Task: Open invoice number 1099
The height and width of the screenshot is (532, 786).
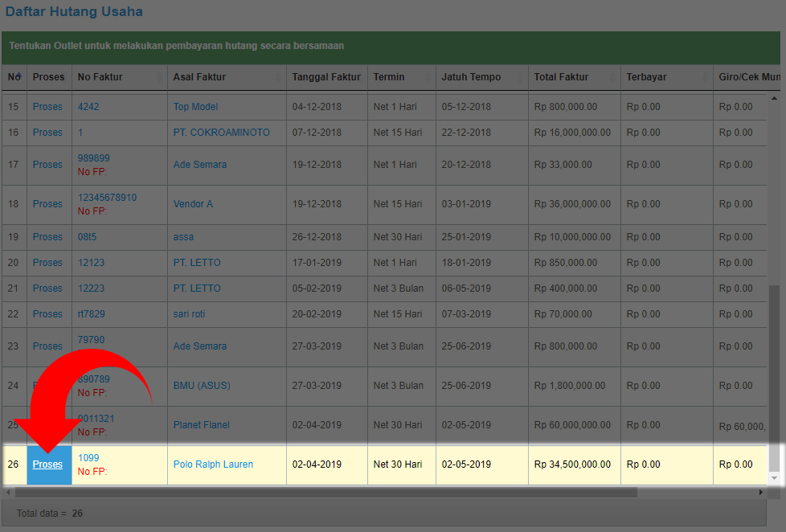Action: coord(88,458)
